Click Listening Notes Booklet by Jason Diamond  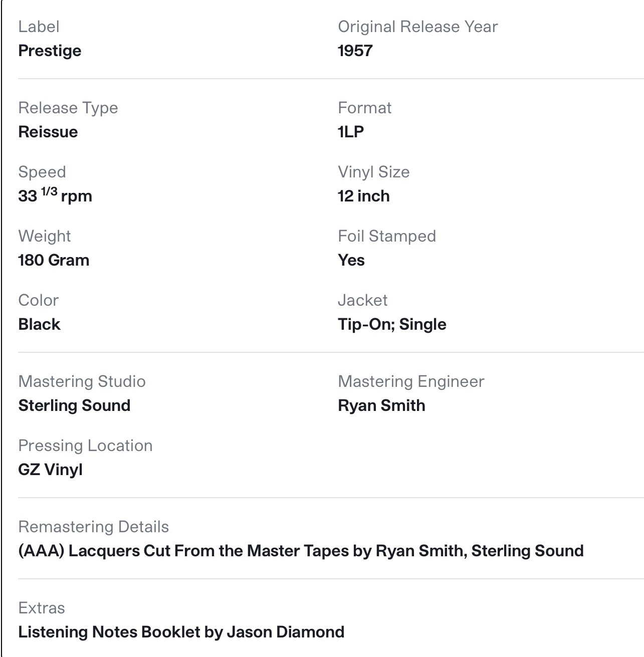point(181,632)
